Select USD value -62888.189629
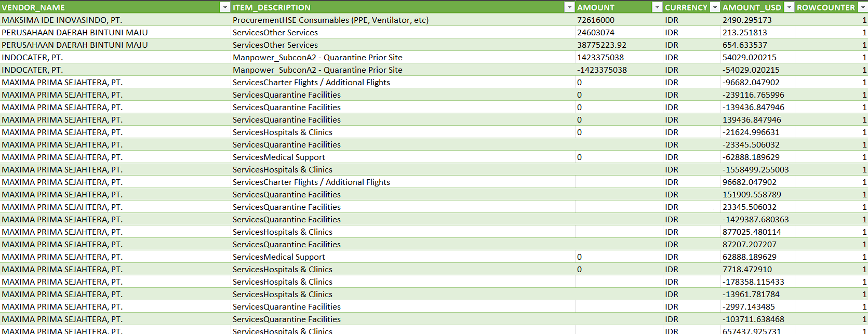The image size is (868, 334). 758,157
